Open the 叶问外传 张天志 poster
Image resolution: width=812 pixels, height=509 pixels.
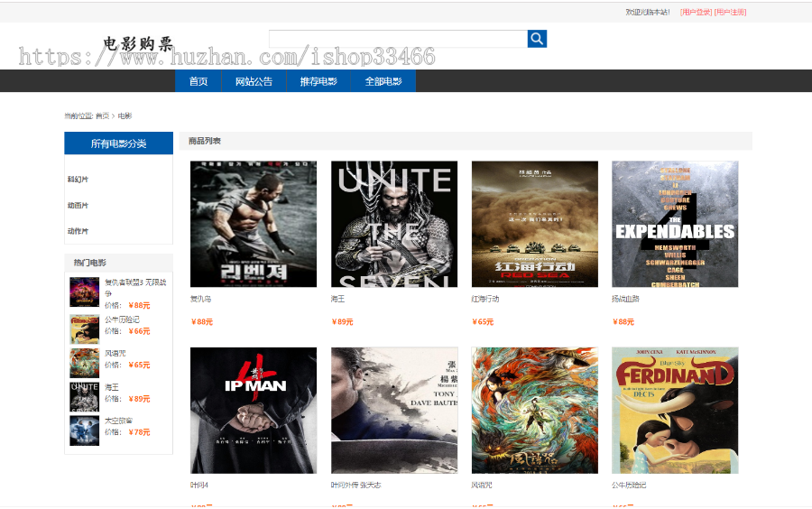tap(394, 411)
